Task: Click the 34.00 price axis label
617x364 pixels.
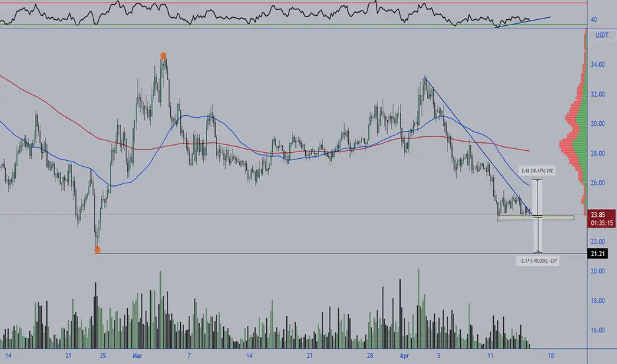Action: pos(598,65)
